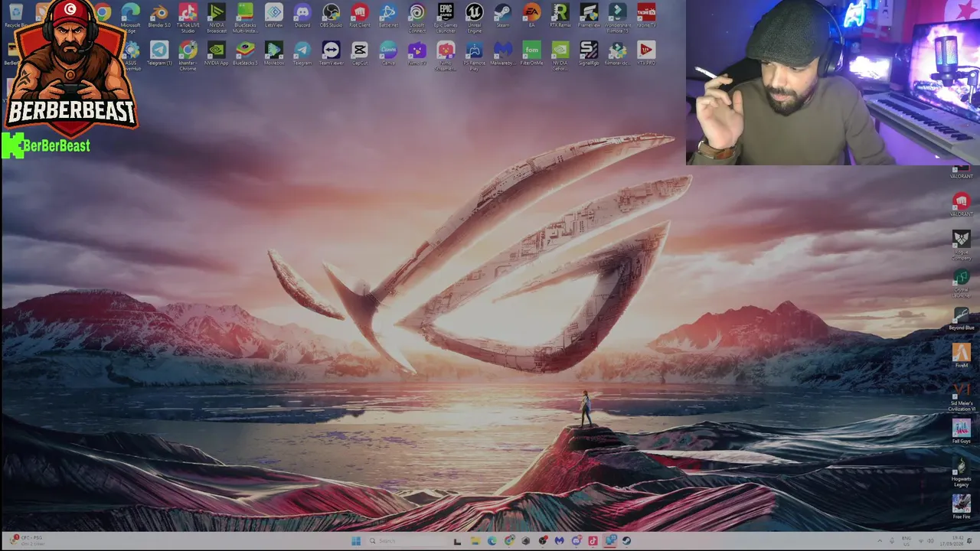Open Canva desktop shortcut

388,54
